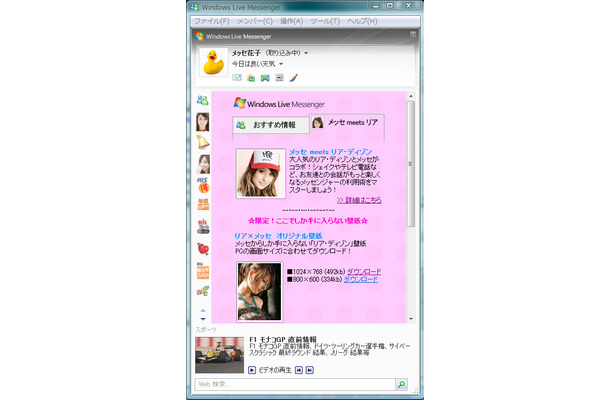
Task: Click the content pane scroll-up arrow
Action: (411, 96)
